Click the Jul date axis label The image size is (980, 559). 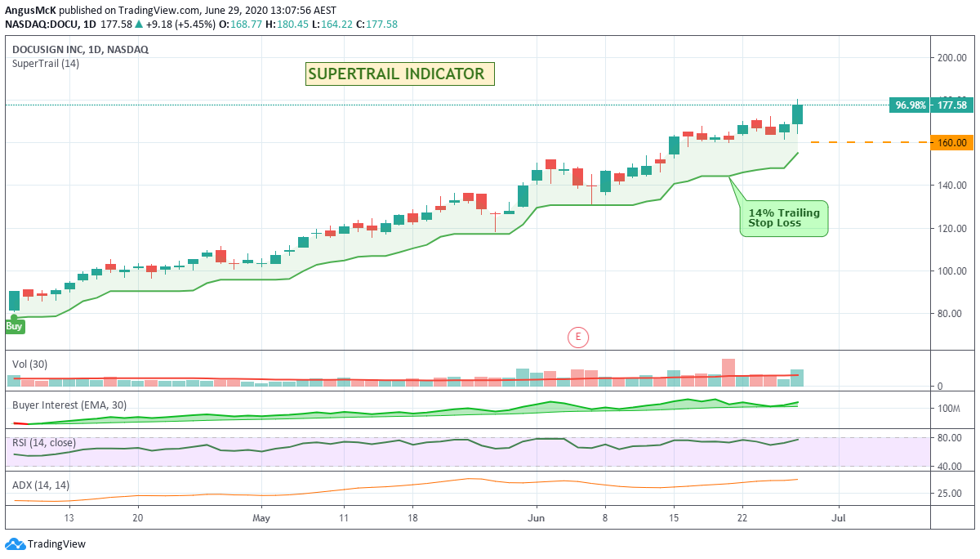point(837,517)
